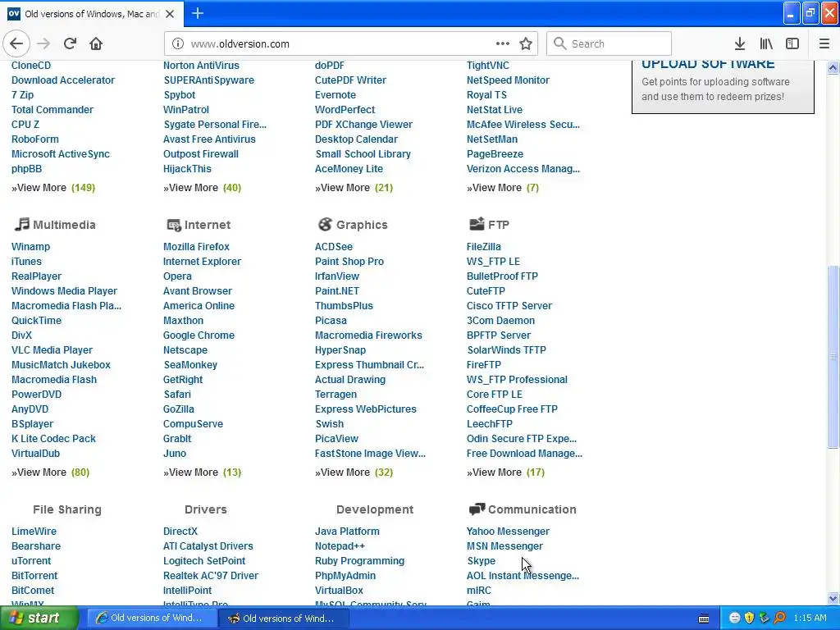Open the Windows Start menu
This screenshot has height=630, width=840.
pos(39,618)
